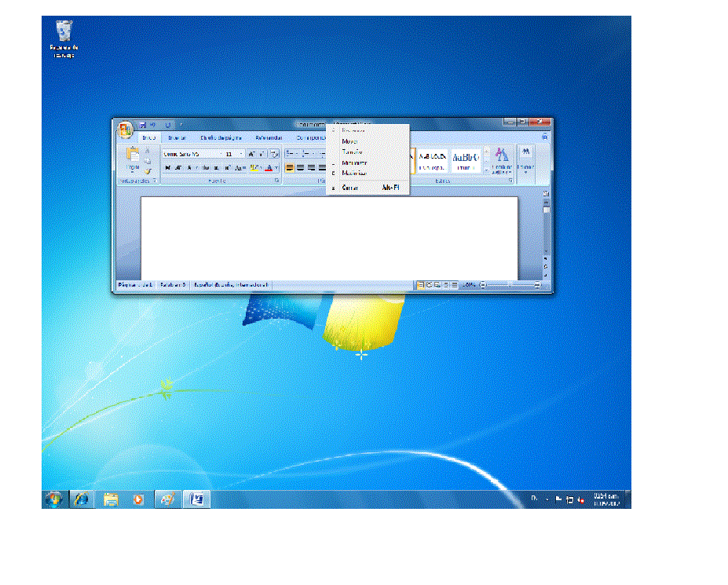Click the Pegar (paste) clipboard icon
Image resolution: width=728 pixels, height=585 pixels.
click(x=133, y=156)
